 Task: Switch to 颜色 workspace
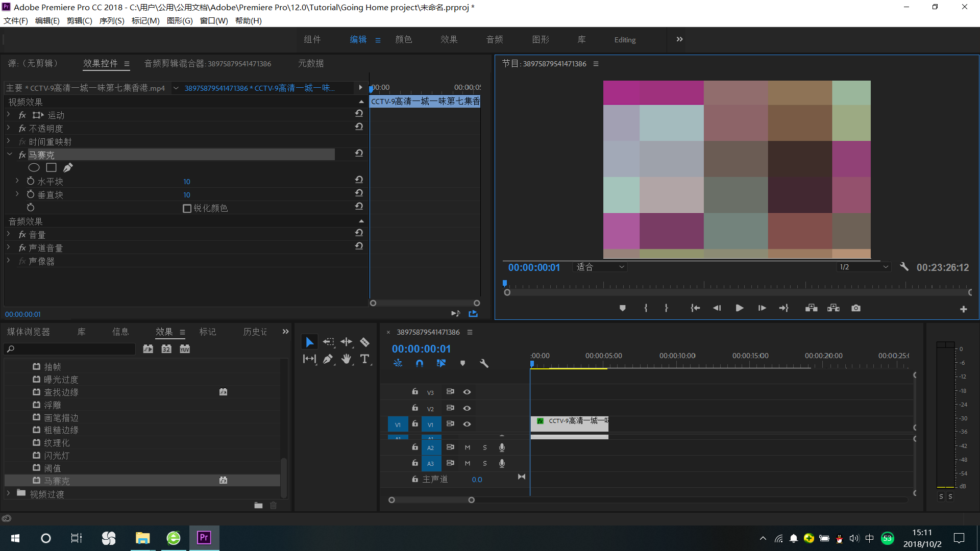tap(403, 39)
